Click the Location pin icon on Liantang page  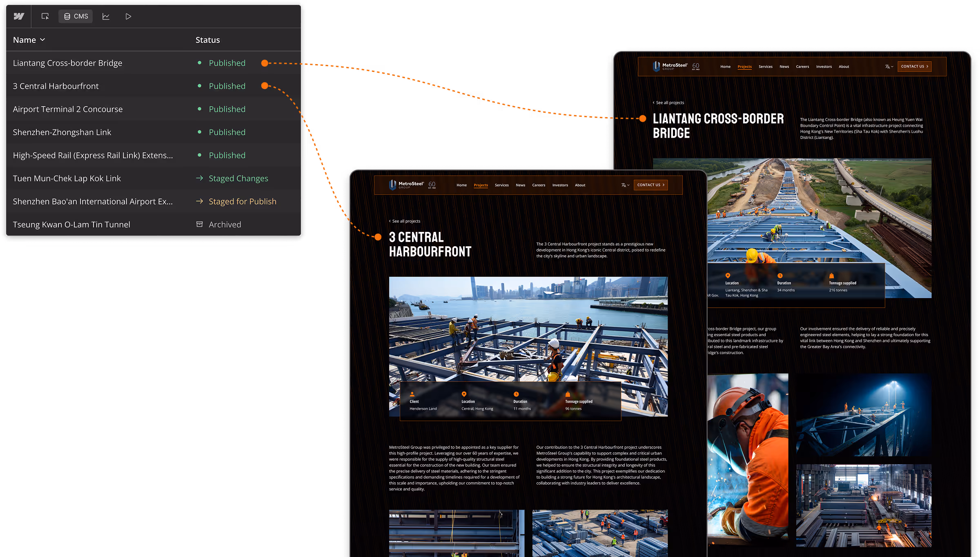click(x=728, y=276)
